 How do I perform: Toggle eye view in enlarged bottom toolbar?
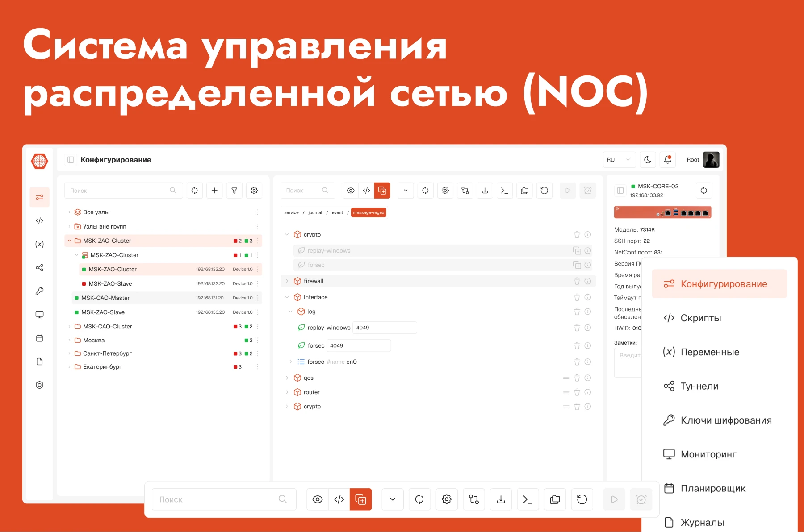(318, 499)
